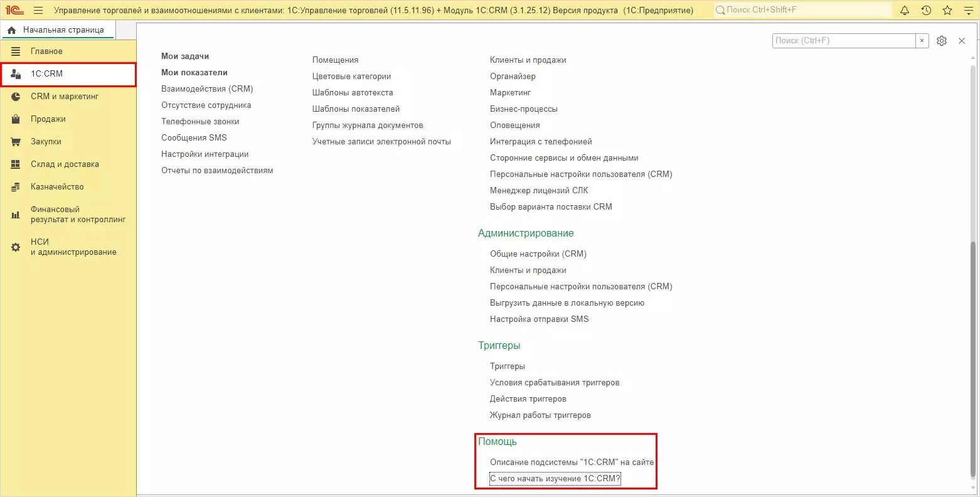Image resolution: width=980 pixels, height=497 pixels.
Task: Open Бизнес-процессы settings
Action: tap(524, 109)
